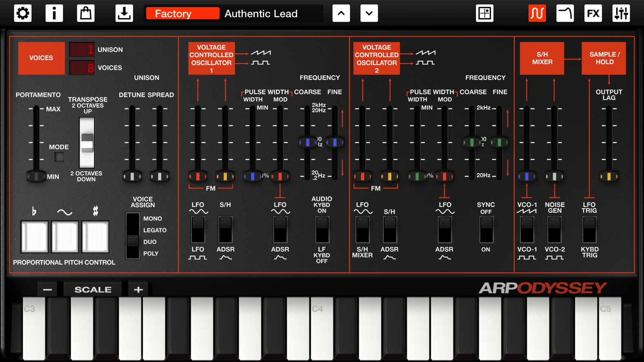This screenshot has height=362, width=644.
Task: Click the VOICES red button
Action: [41, 58]
